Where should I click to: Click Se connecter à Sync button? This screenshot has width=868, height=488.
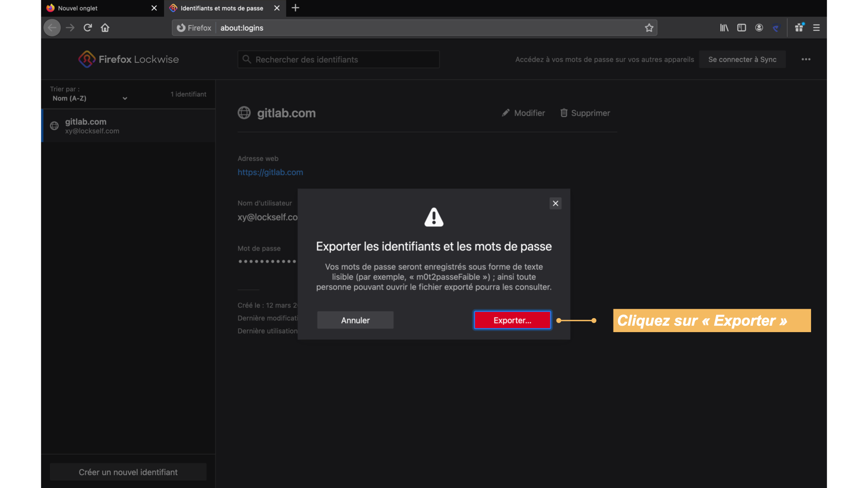click(x=742, y=59)
